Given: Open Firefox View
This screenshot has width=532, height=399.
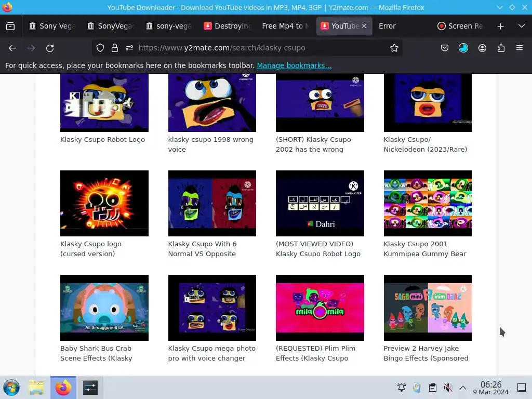Looking at the screenshot, I should point(10,26).
